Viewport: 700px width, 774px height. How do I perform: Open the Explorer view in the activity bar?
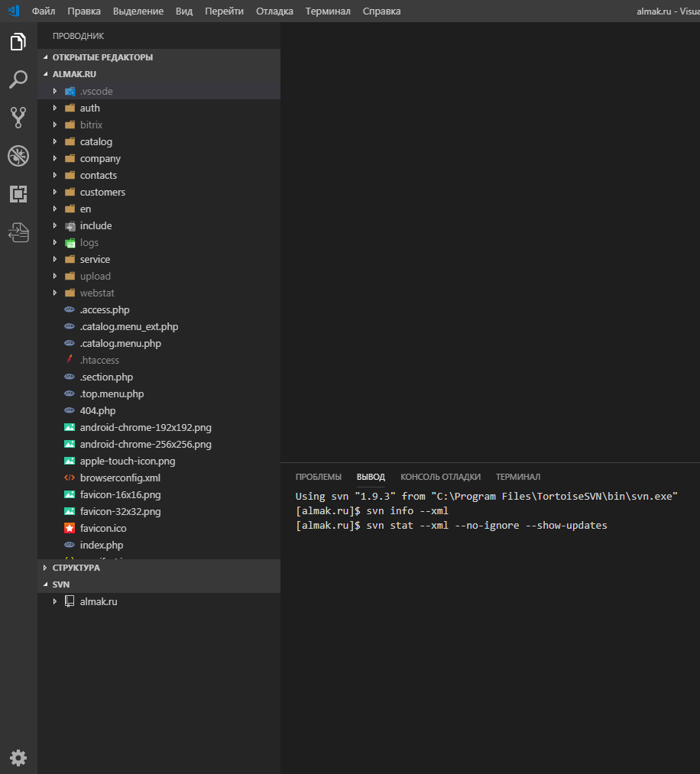click(x=18, y=42)
